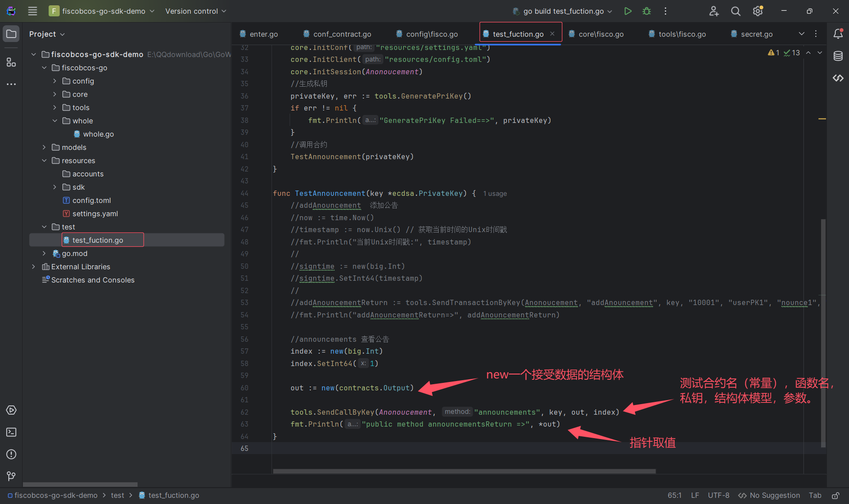Open the Git tool window

[x=11, y=476]
